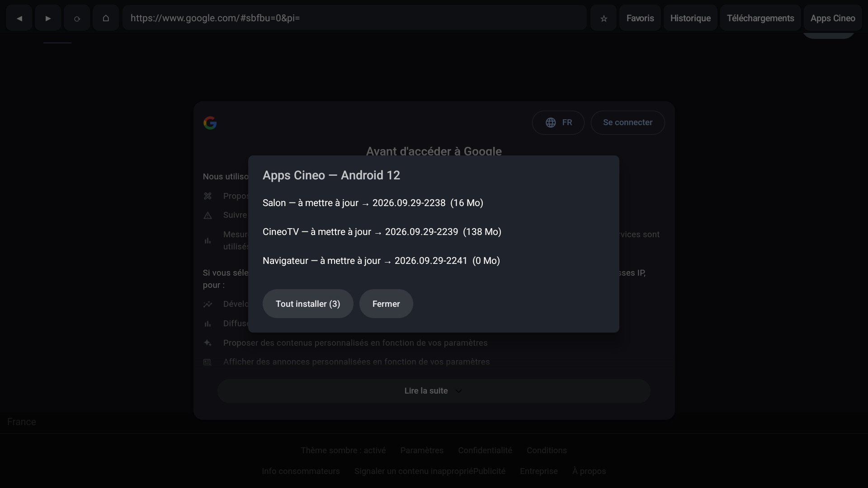The width and height of the screenshot is (868, 488).
Task: Click Se connecter on Google page
Action: click(x=627, y=122)
